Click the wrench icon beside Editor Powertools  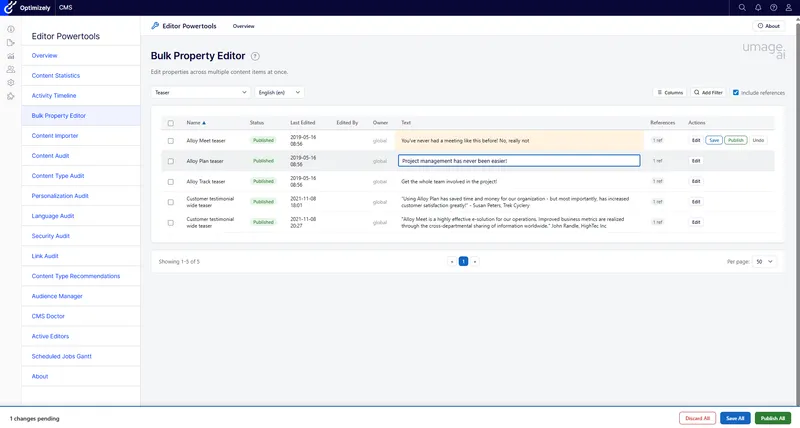pos(155,26)
